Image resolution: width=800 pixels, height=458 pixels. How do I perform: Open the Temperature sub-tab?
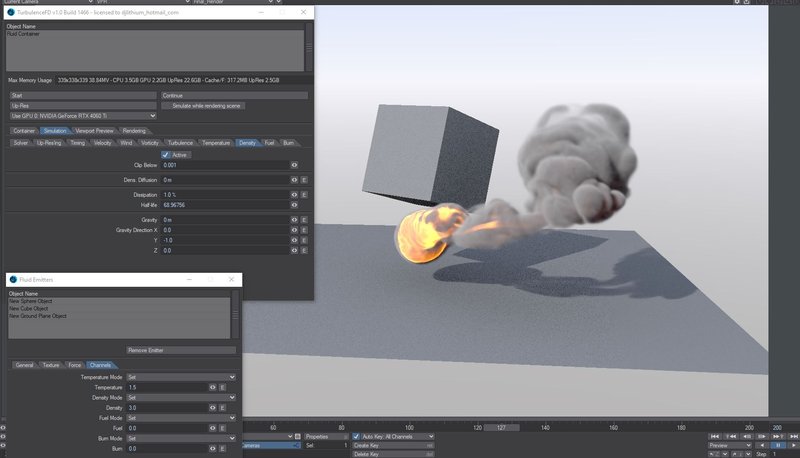(216, 143)
